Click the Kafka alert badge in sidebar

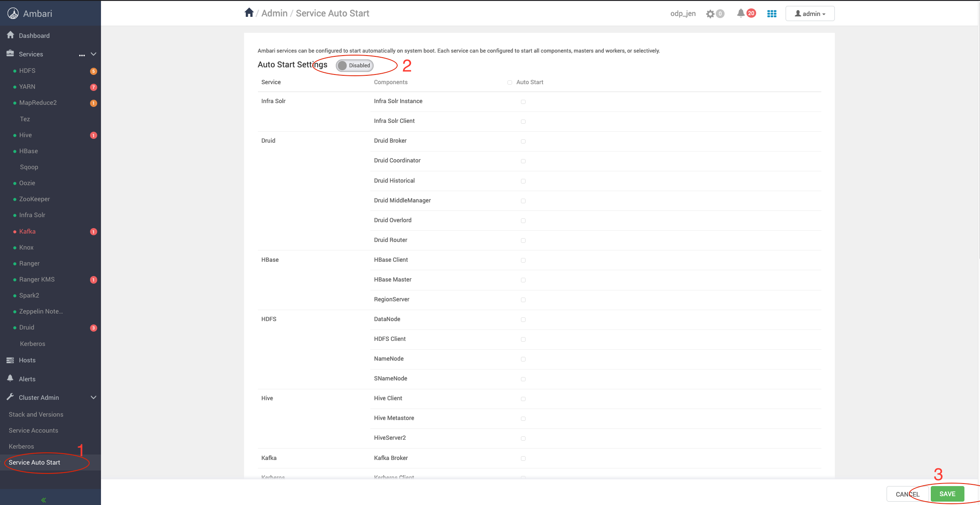coord(93,231)
